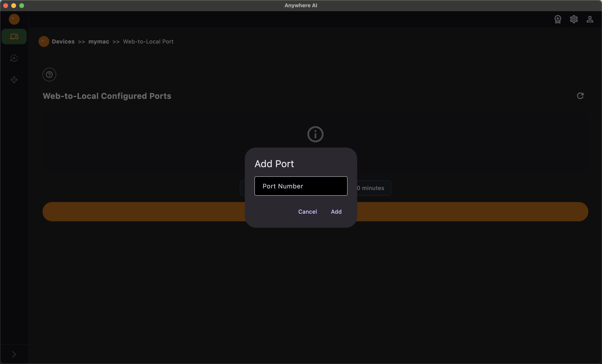Open the user account profile icon
The height and width of the screenshot is (364, 602).
(590, 19)
